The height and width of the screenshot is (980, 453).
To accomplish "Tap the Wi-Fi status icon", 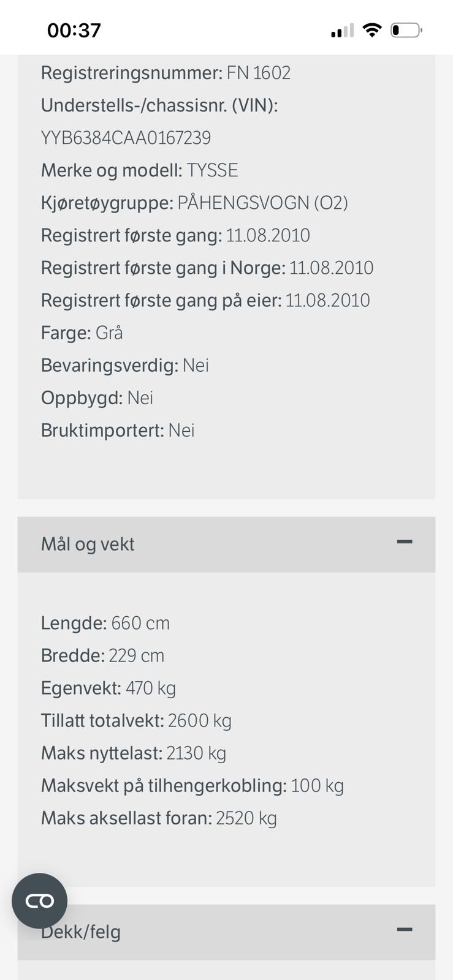I will pyautogui.click(x=371, y=30).
